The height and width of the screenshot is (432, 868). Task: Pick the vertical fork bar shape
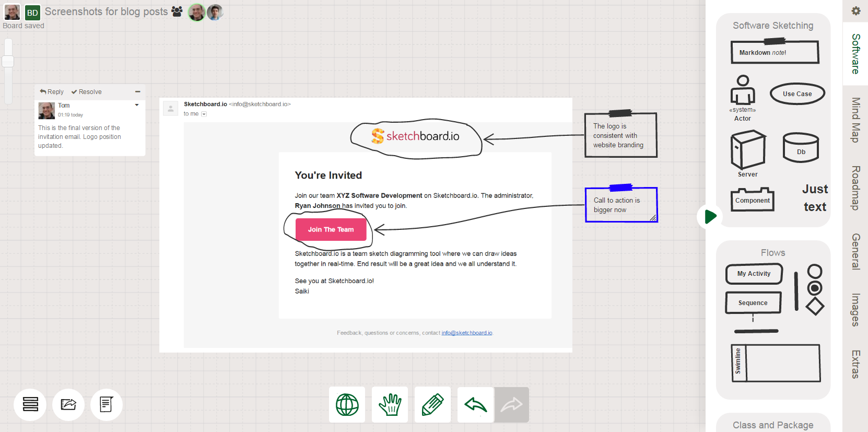[x=796, y=291]
